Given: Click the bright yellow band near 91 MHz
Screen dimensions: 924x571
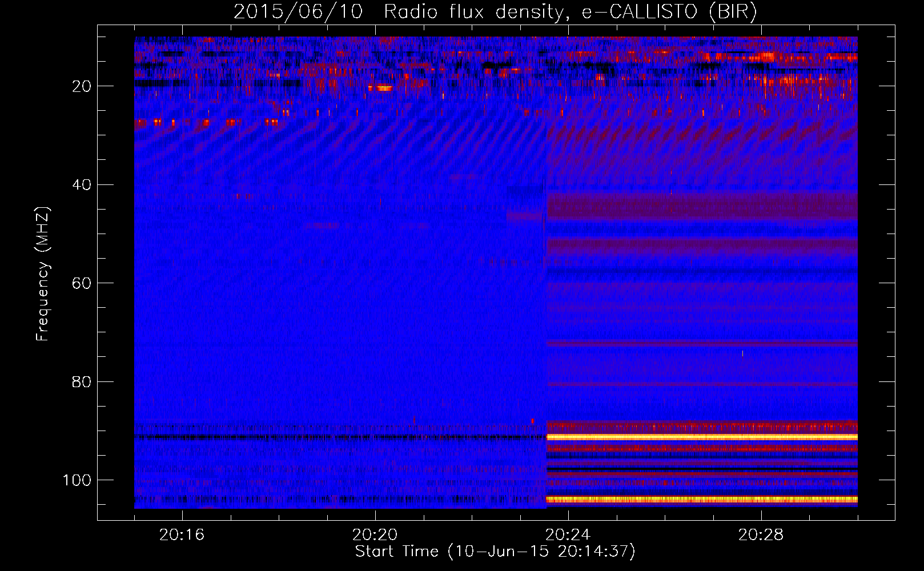Looking at the screenshot, I should pyautogui.click(x=701, y=437).
